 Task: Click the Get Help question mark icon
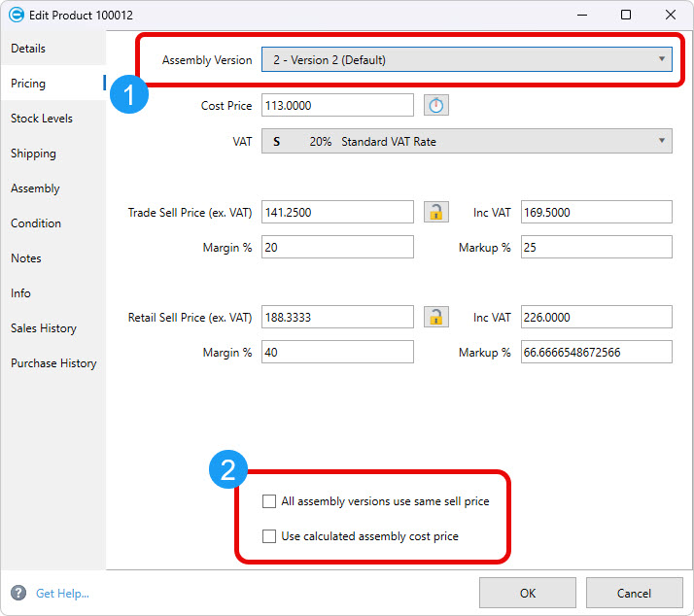[18, 593]
